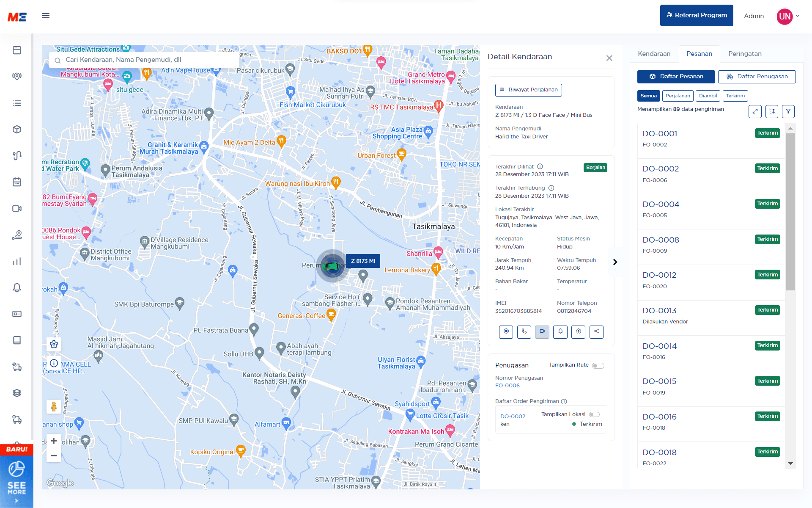
Task: Zoom in using the map plus control
Action: [54, 440]
